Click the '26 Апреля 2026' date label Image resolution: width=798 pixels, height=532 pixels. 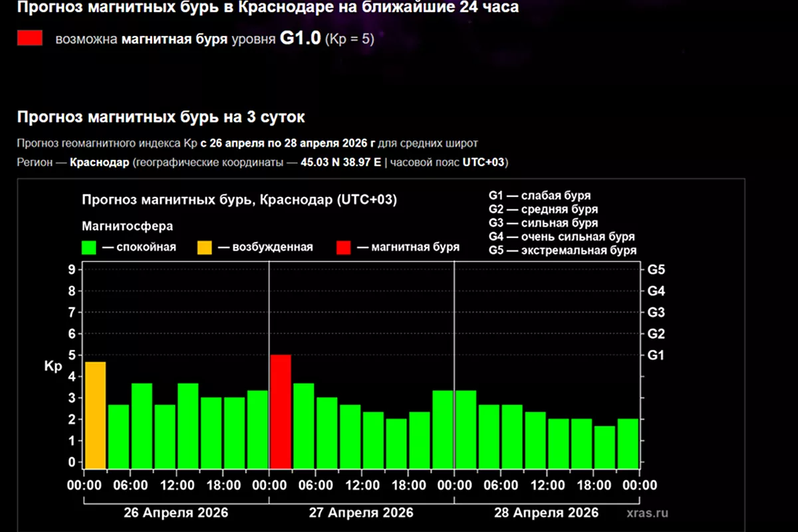(176, 513)
